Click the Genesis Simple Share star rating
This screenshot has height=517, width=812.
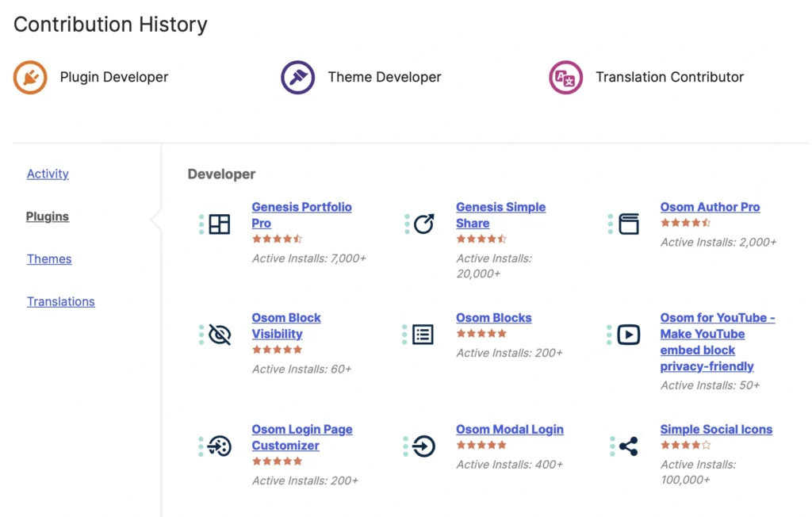pyautogui.click(x=481, y=239)
